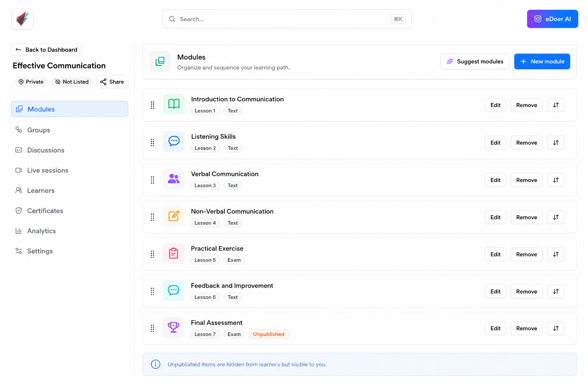Click the Unpublished badge on Final Assessment
The height and width of the screenshot is (392, 588).
coord(269,334)
